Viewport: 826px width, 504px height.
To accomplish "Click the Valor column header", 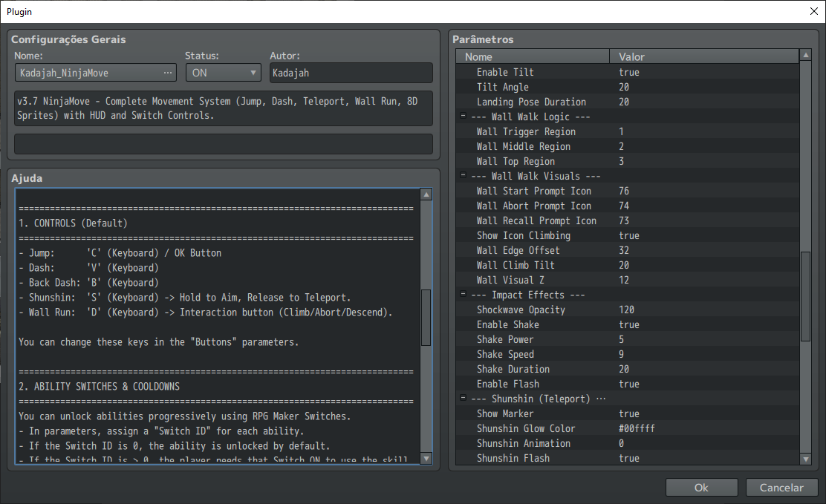I will [704, 56].
